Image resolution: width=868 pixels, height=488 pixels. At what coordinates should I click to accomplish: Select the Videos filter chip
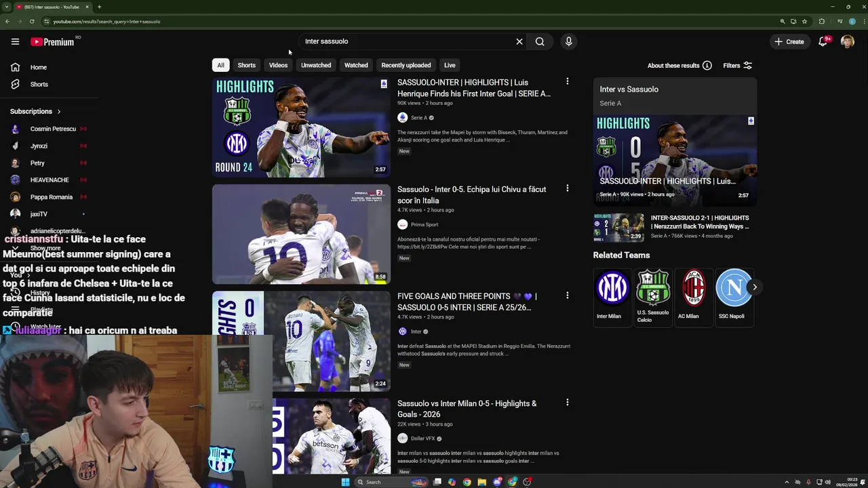click(278, 65)
